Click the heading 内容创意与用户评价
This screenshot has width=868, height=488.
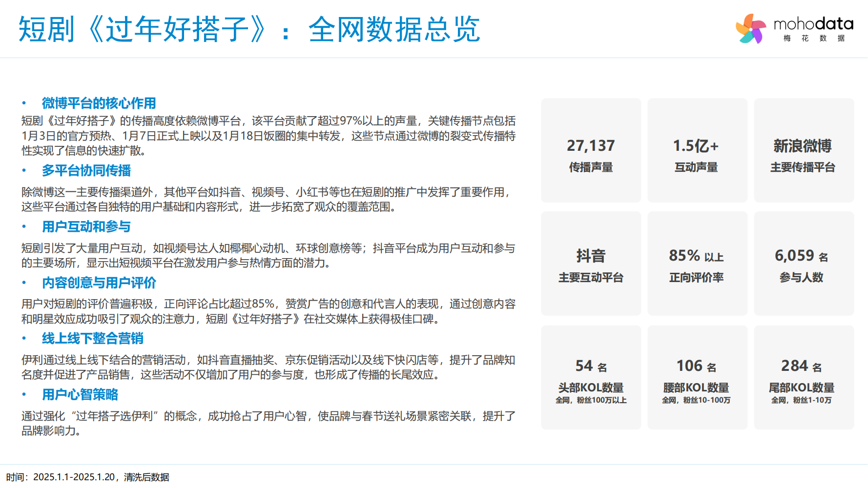tap(99, 283)
